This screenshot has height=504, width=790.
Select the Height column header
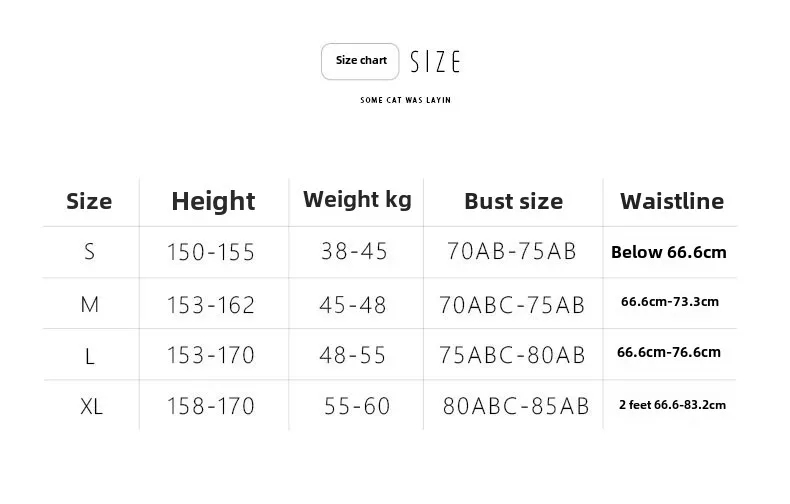point(213,201)
